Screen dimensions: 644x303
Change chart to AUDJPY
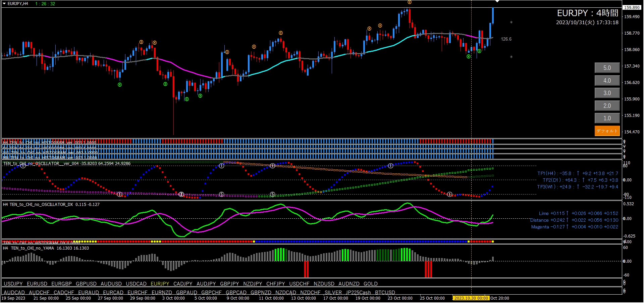tap(206, 284)
